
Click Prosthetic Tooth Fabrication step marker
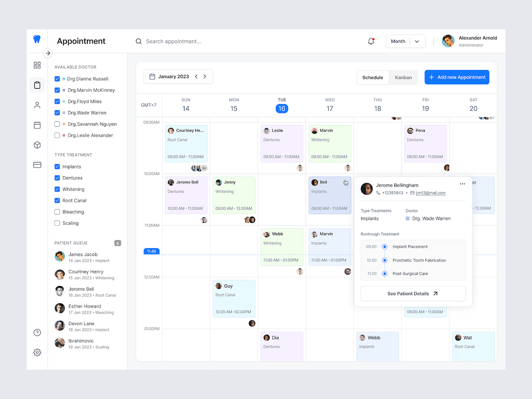tap(384, 260)
